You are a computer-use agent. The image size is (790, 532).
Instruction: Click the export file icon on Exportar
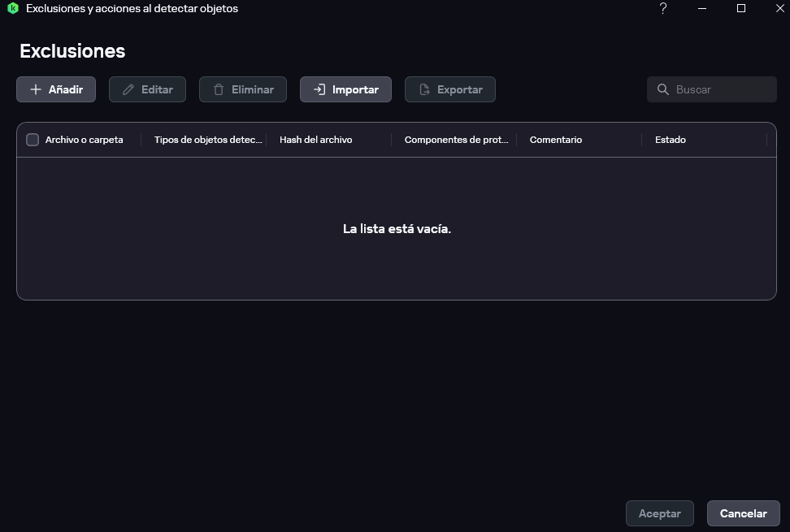point(423,89)
